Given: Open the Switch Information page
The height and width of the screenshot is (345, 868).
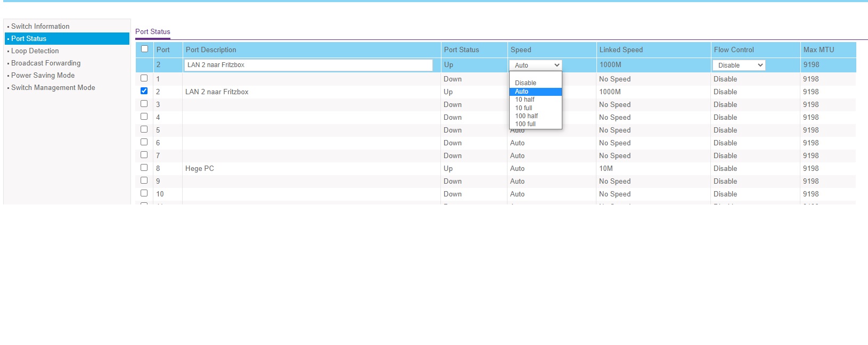Looking at the screenshot, I should pyautogui.click(x=40, y=26).
